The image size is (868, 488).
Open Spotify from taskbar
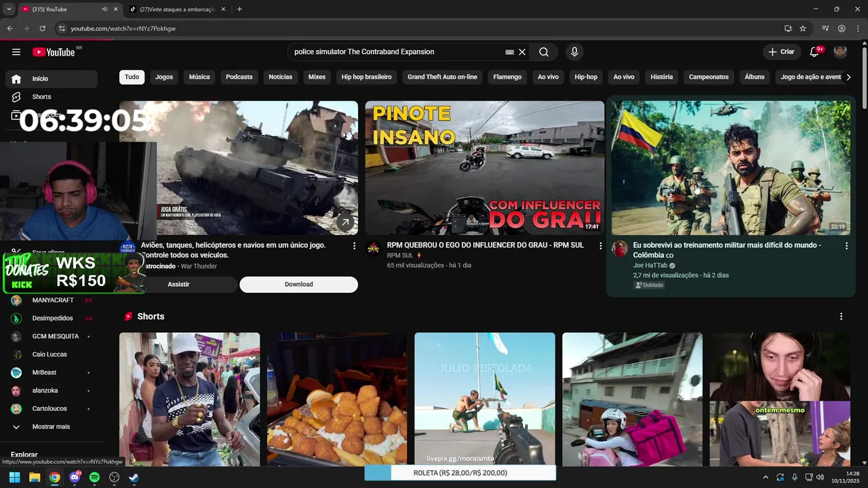coord(94,478)
